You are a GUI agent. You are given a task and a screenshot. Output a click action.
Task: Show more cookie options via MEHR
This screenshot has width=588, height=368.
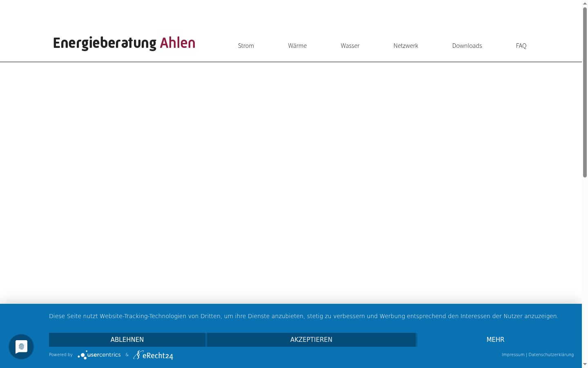[x=495, y=340]
